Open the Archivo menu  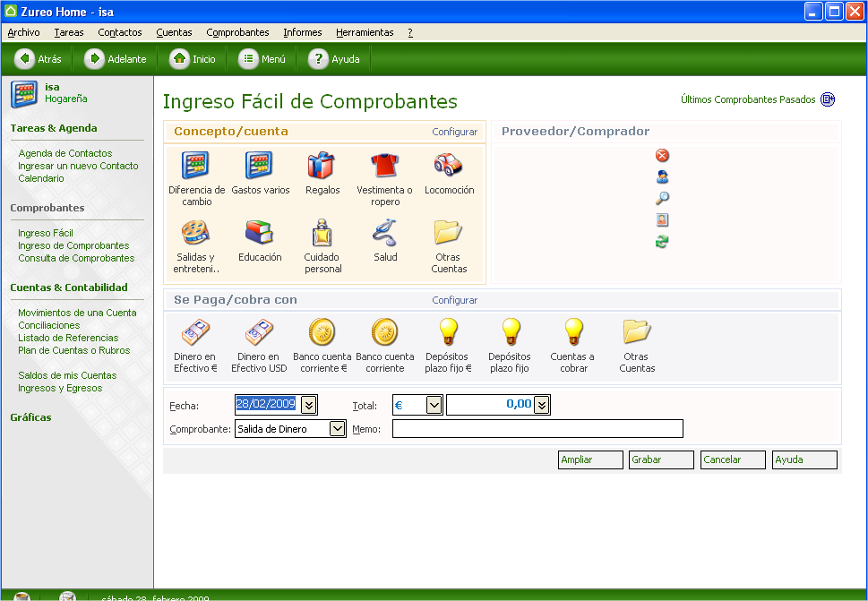[x=24, y=32]
